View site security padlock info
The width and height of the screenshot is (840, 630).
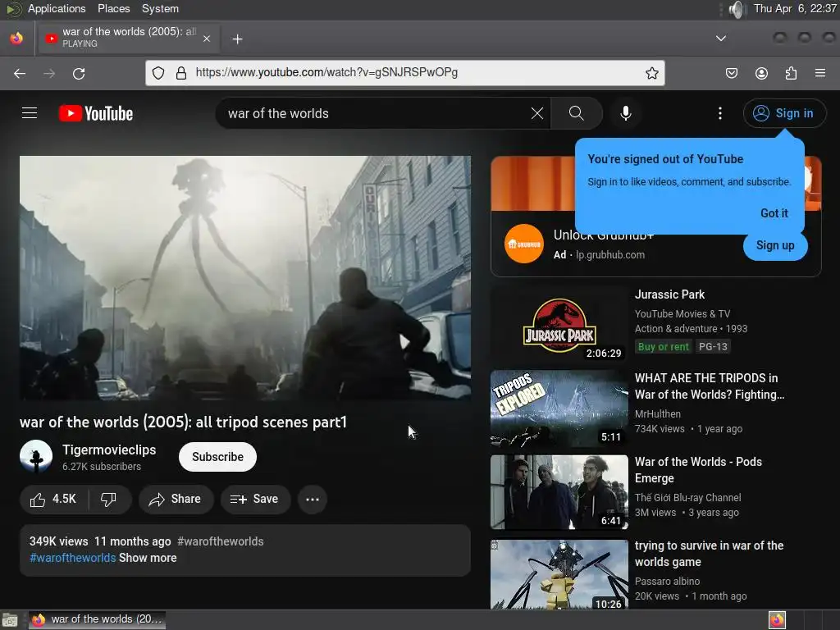pyautogui.click(x=181, y=73)
